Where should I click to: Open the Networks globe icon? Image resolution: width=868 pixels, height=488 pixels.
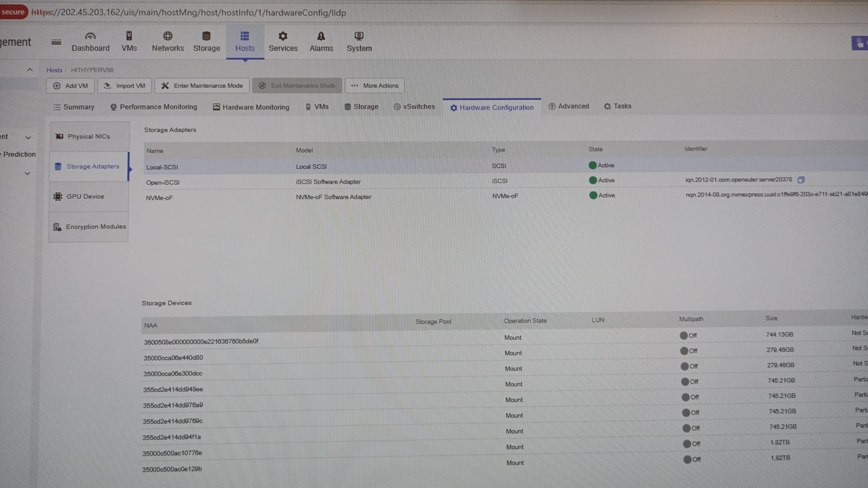pyautogui.click(x=168, y=36)
